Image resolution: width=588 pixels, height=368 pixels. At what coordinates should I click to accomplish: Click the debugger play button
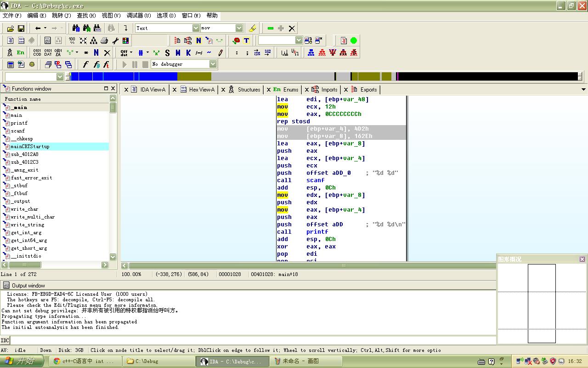124,64
